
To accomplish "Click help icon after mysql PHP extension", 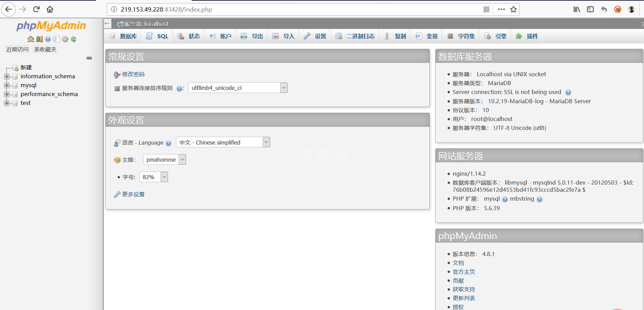I will 505,199.
